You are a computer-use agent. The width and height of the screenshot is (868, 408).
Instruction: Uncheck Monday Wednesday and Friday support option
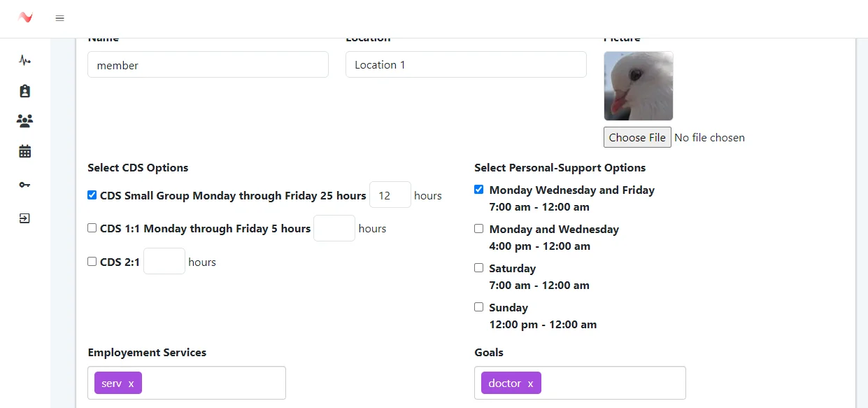[479, 190]
